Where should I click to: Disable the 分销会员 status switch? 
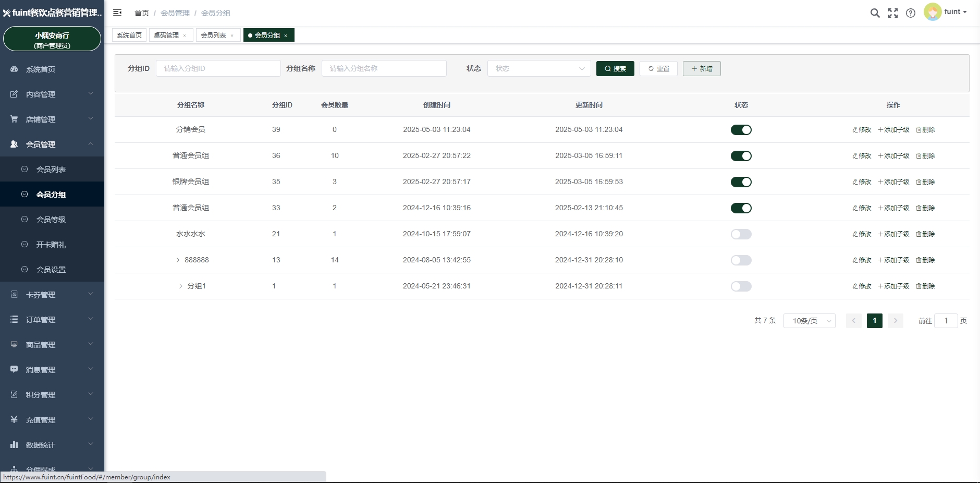coord(741,130)
